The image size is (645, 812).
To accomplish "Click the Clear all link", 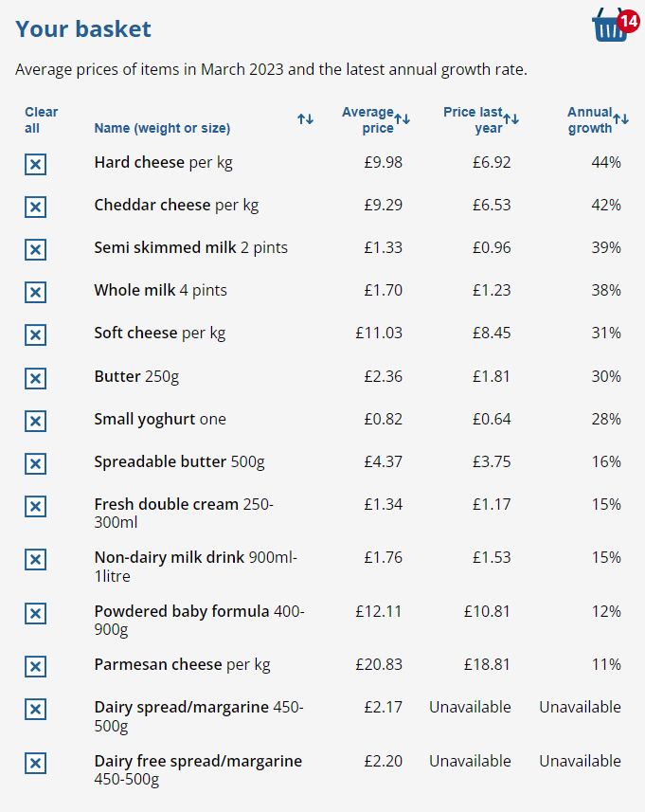I will click(41, 119).
